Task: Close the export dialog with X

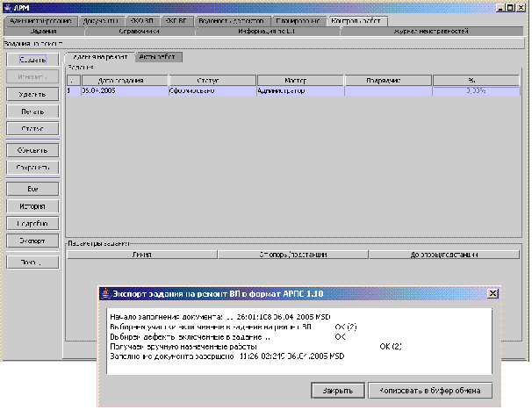Action: coord(492,293)
